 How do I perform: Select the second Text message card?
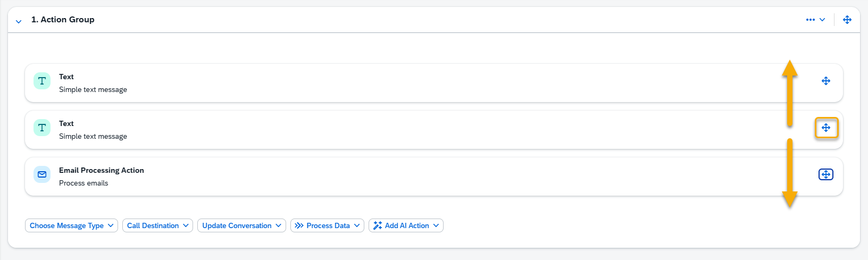pyautogui.click(x=434, y=130)
